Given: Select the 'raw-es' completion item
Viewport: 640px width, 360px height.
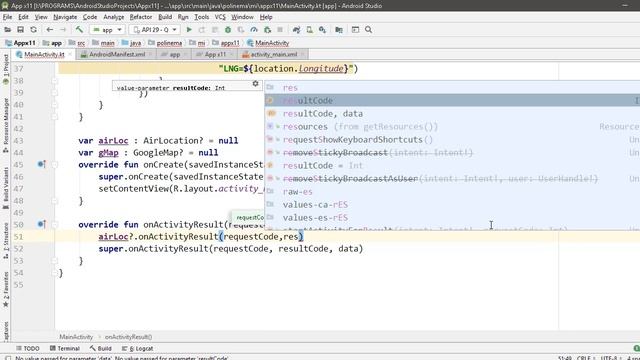Looking at the screenshot, I should [452, 191].
